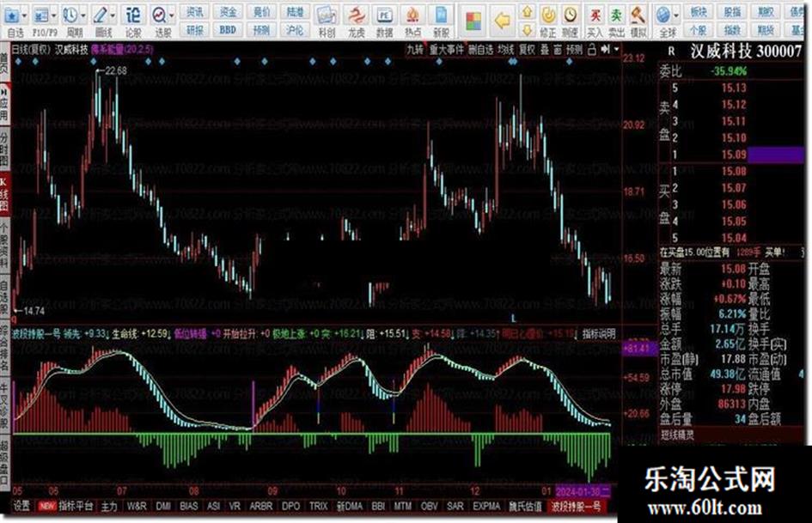
Task: Select the TRIX indicator tab
Action: click(318, 506)
